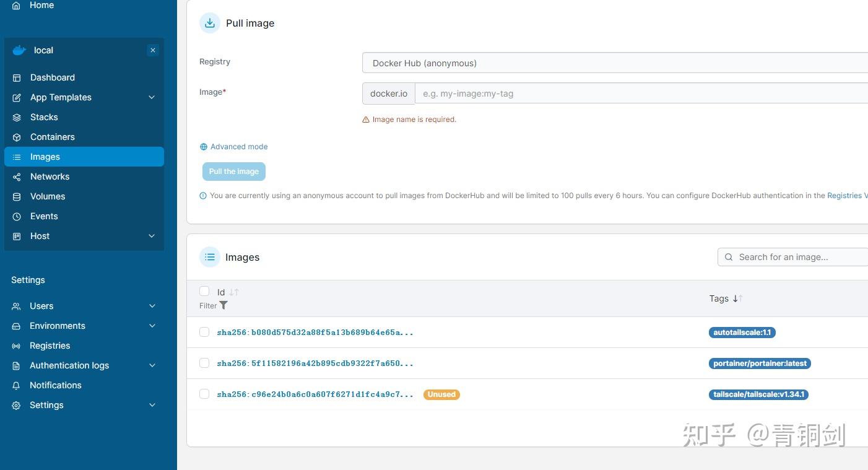Open the Users menu entry
868x470 pixels.
pos(41,305)
